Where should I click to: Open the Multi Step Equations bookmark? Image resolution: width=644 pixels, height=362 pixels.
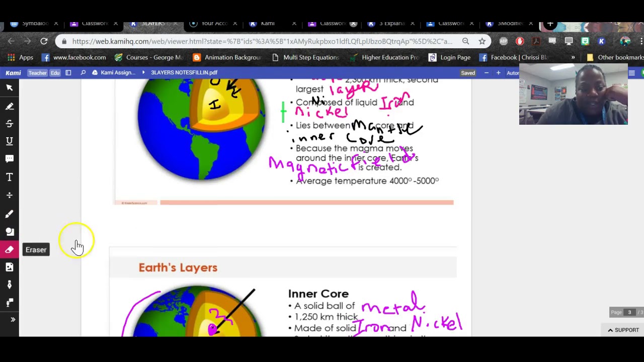pyautogui.click(x=305, y=57)
